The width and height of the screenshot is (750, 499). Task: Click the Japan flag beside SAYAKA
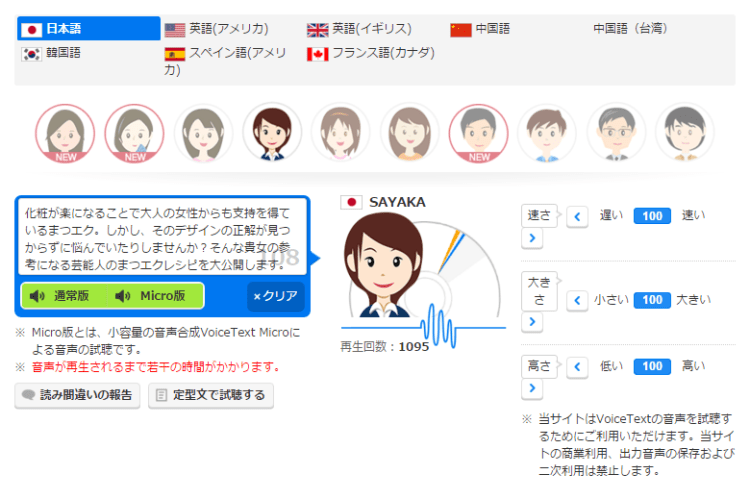click(352, 202)
